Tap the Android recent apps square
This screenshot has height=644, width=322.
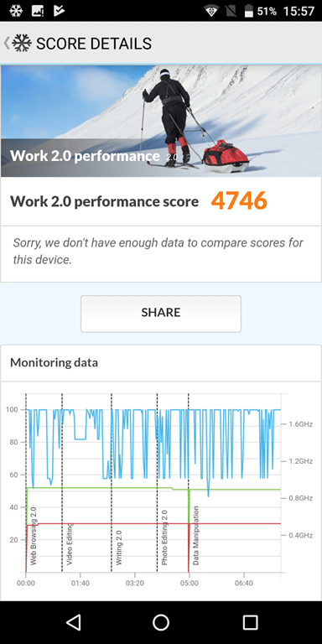click(250, 623)
